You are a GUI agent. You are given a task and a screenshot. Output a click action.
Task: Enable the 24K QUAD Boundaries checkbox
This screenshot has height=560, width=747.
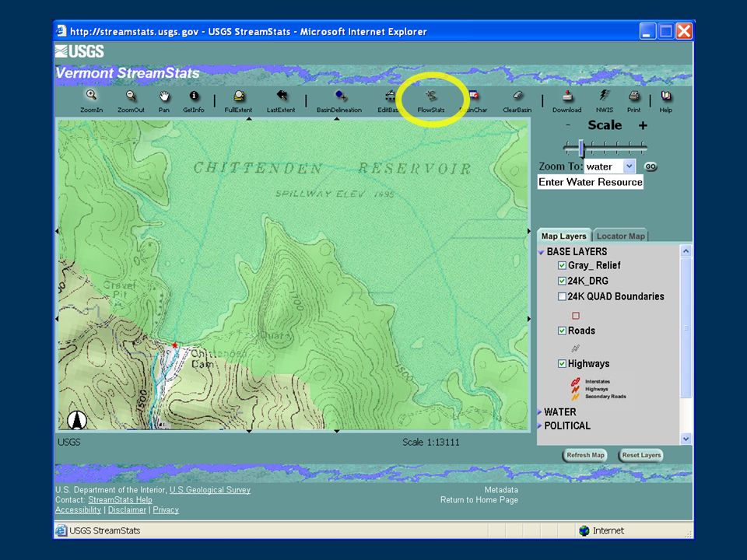(562, 296)
